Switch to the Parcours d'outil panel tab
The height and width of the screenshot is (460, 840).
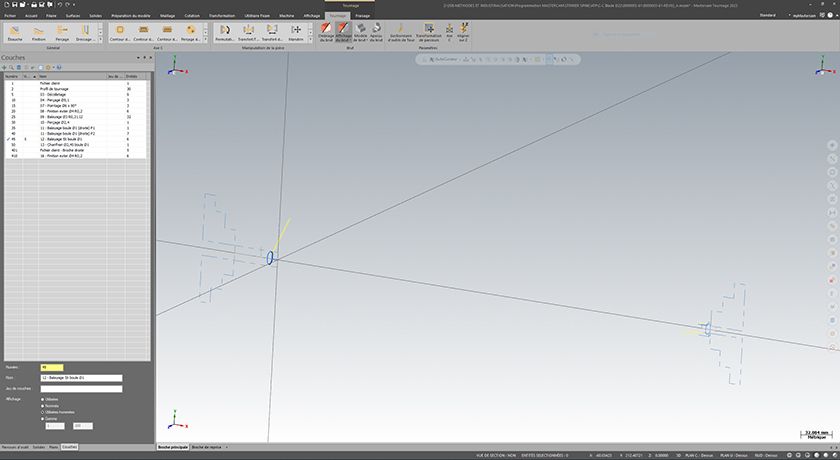14,446
